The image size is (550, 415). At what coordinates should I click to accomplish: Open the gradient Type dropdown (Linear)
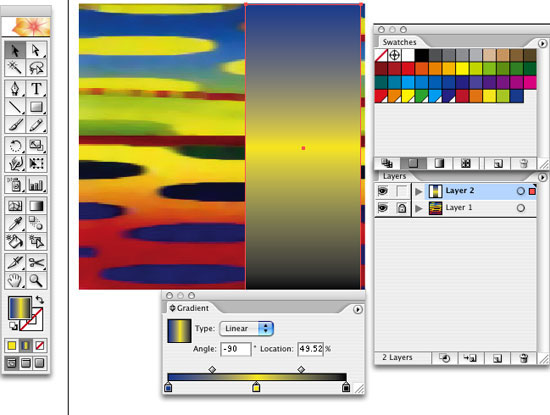coord(247,329)
